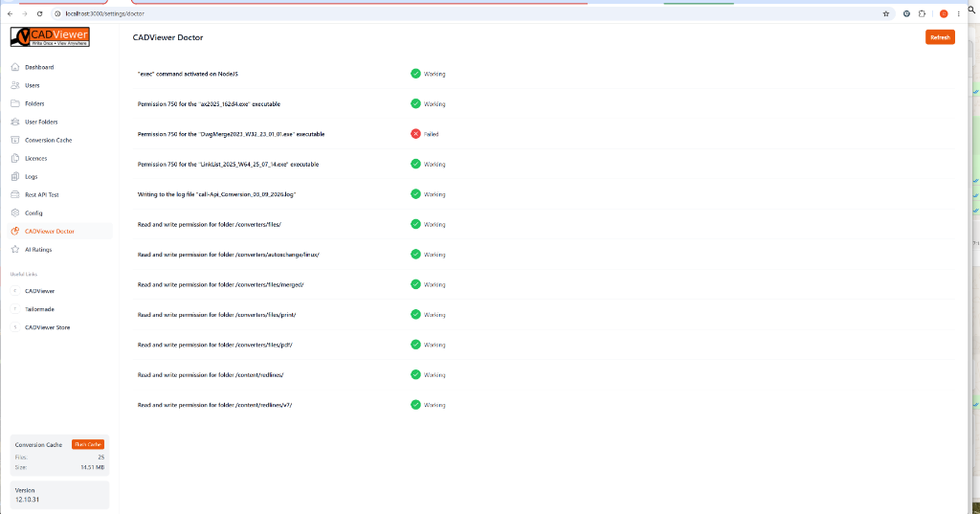This screenshot has width=980, height=514.
Task: Open the Tailormade useful link
Action: pyautogui.click(x=39, y=309)
